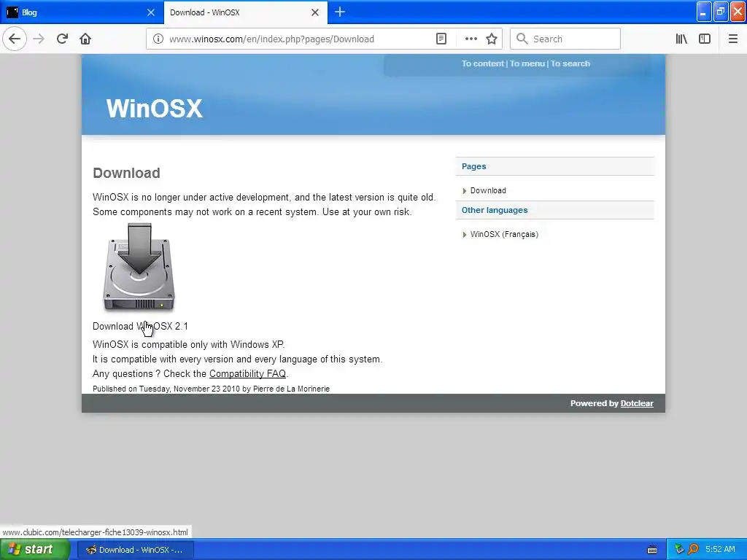
Task: Click the keyboard icon in the taskbar
Action: point(652,550)
